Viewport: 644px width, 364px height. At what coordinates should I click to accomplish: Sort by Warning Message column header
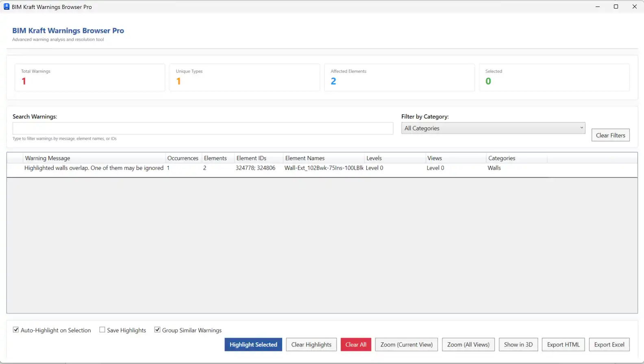point(48,158)
